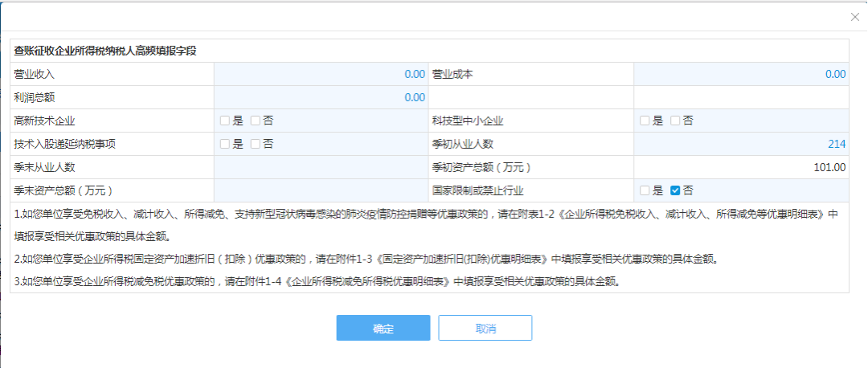Screen dimensions: 868x368
Task: Check 是 for 科技型中小企业
Action: (x=645, y=121)
